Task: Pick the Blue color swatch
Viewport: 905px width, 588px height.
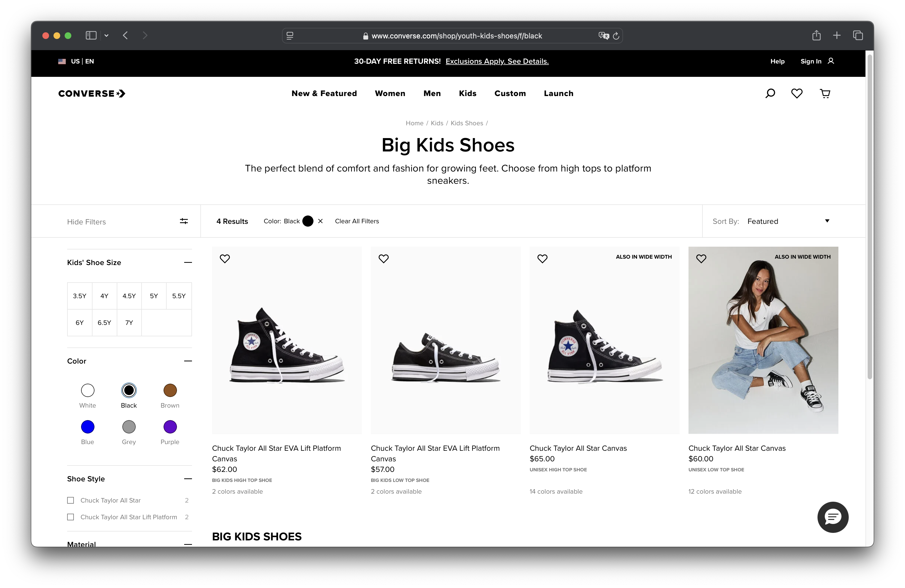Action: [x=87, y=427]
